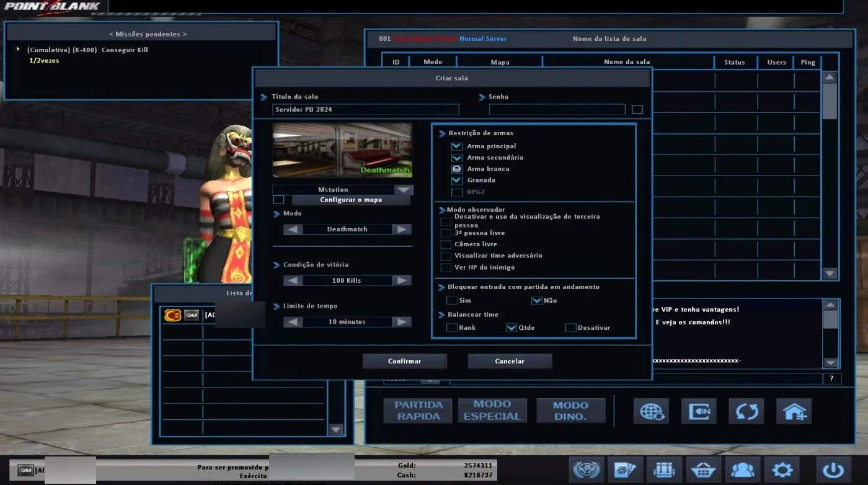This screenshot has height=485, width=868.
Task: Open the settings gear icon
Action: click(782, 469)
